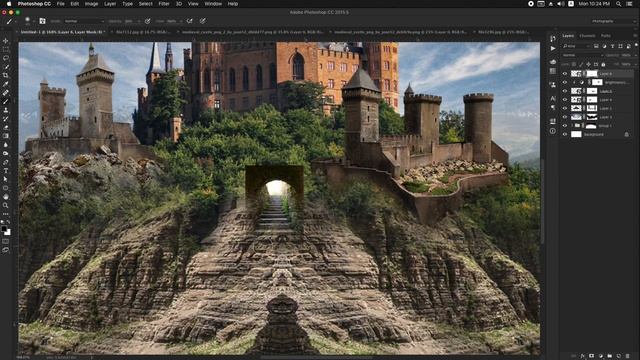
Task: Toggle Quick Mask mode icon
Action: 6,241
